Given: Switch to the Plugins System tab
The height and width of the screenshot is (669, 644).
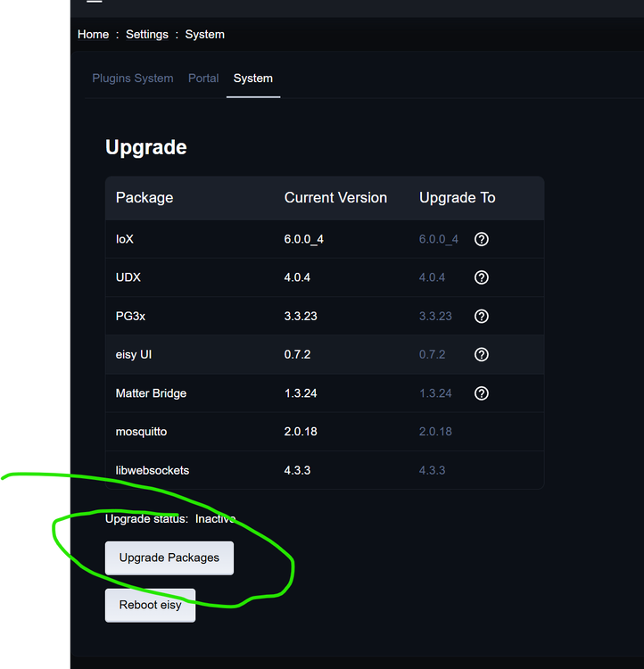Looking at the screenshot, I should pyautogui.click(x=133, y=78).
